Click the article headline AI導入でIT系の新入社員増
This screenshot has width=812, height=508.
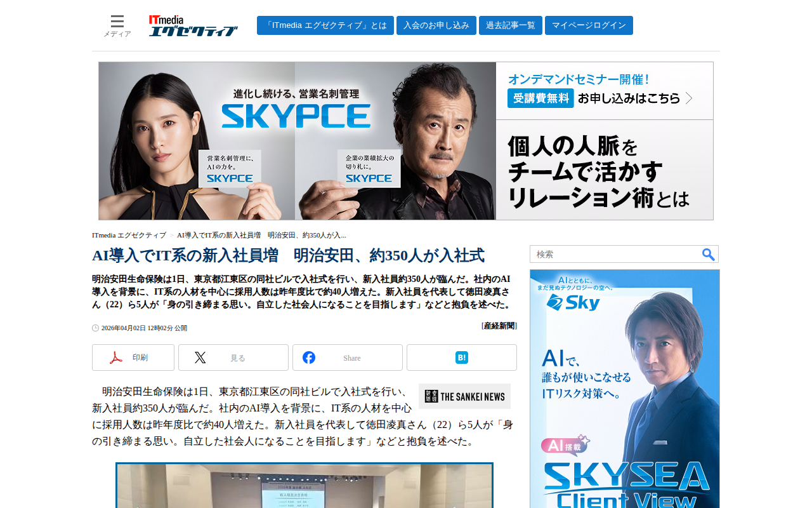point(288,255)
